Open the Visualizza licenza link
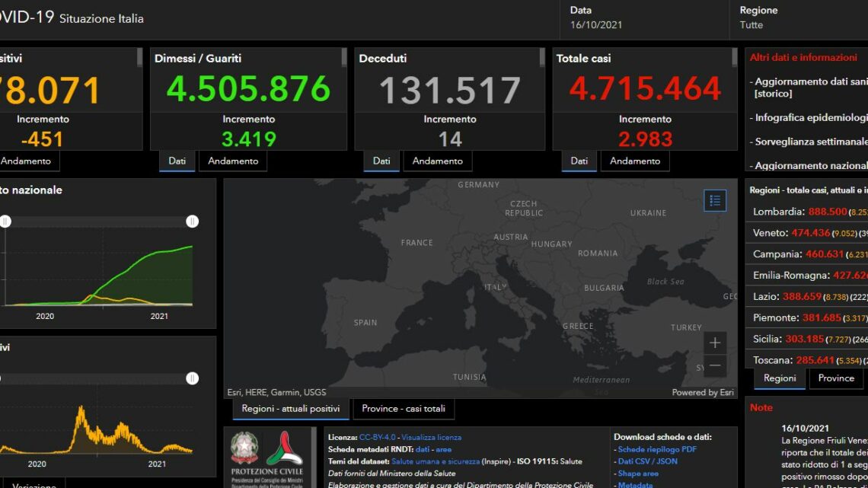Screen dimensions: 868x488 point(431,437)
